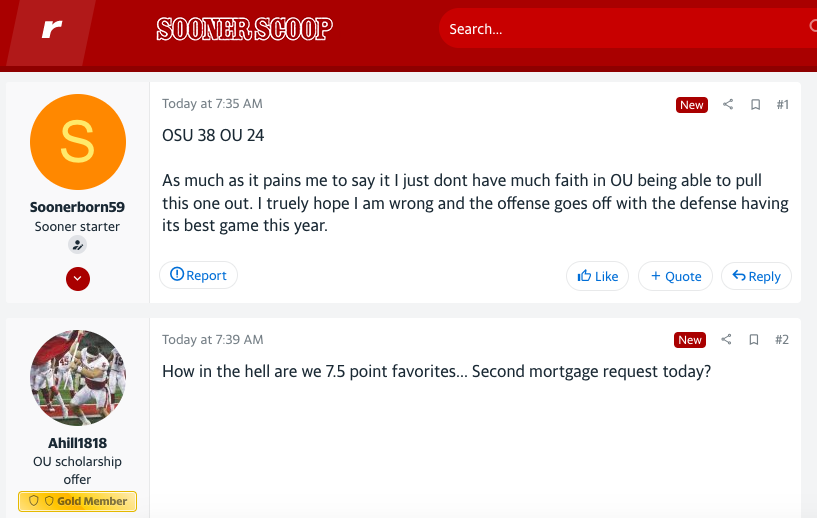This screenshot has width=817, height=518.
Task: Bookmark post #2 by Ahill1818
Action: [755, 339]
